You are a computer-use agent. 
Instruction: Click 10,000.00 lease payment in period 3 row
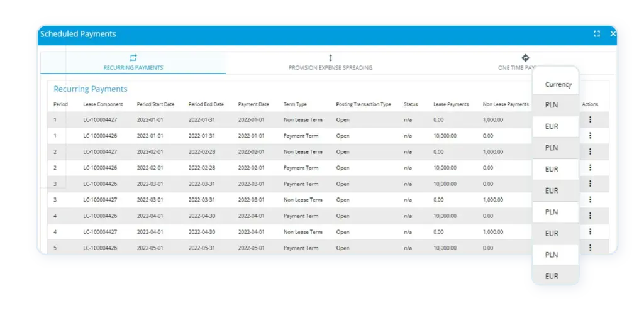445,184
